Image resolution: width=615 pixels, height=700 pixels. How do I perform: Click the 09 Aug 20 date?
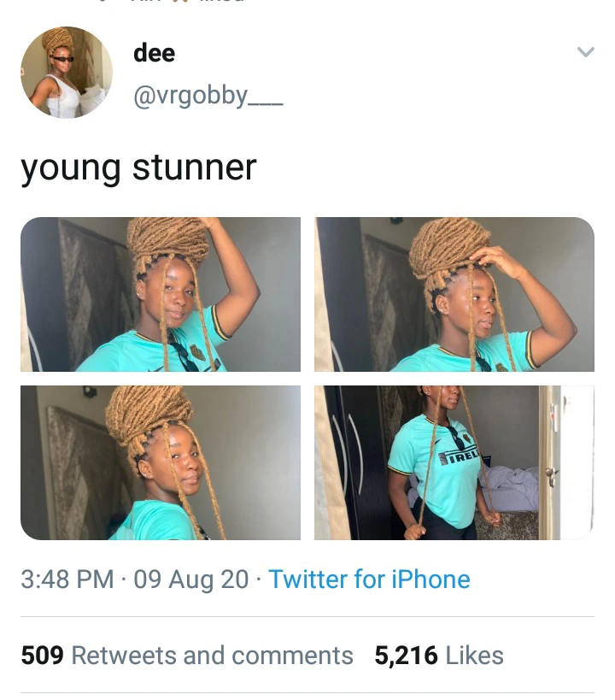tap(191, 579)
